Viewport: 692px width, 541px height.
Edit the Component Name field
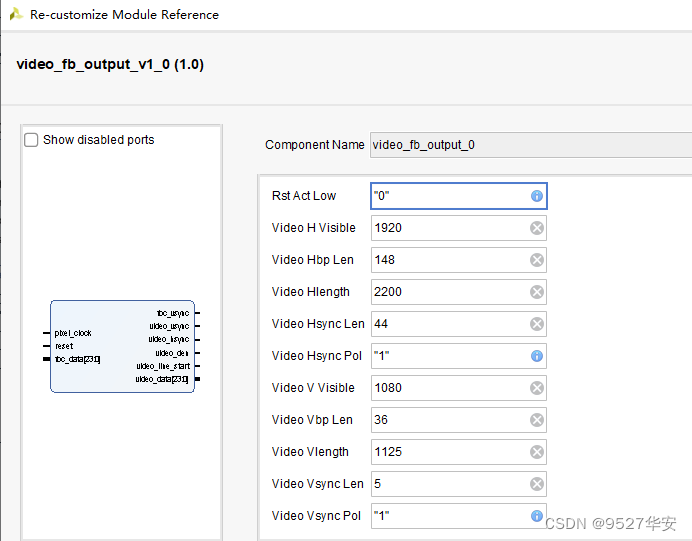[530, 145]
